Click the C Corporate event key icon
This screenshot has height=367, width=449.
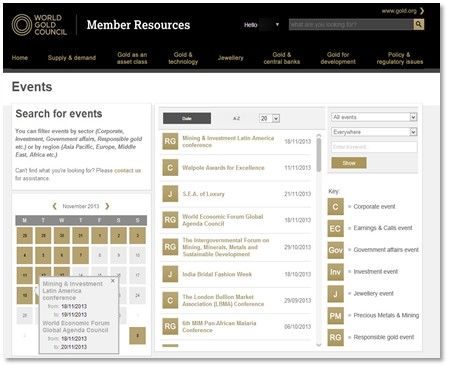point(335,207)
